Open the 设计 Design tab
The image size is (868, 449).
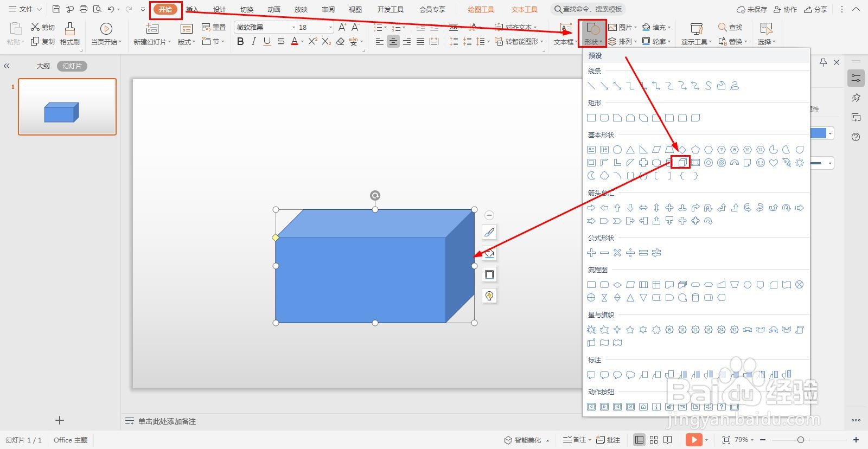point(219,9)
